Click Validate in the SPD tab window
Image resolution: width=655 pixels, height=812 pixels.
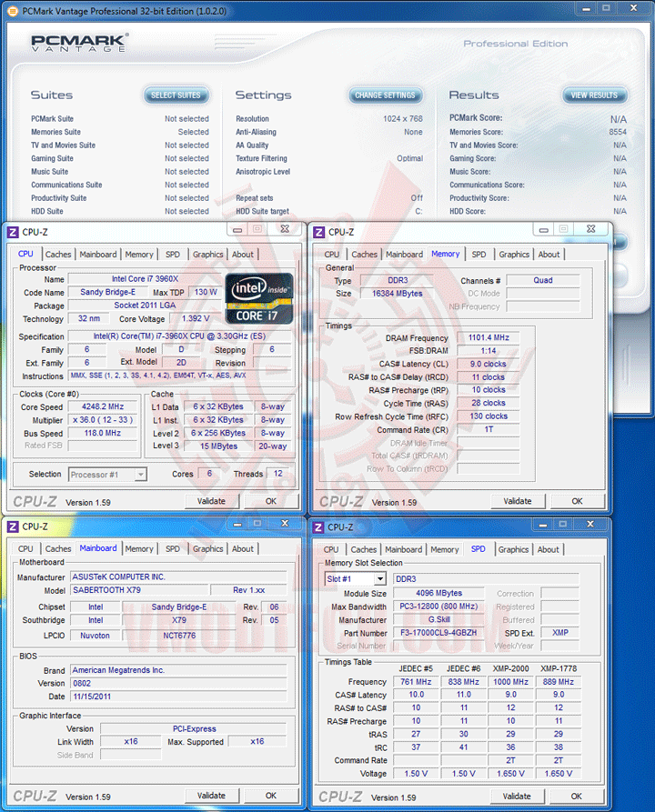coord(517,796)
